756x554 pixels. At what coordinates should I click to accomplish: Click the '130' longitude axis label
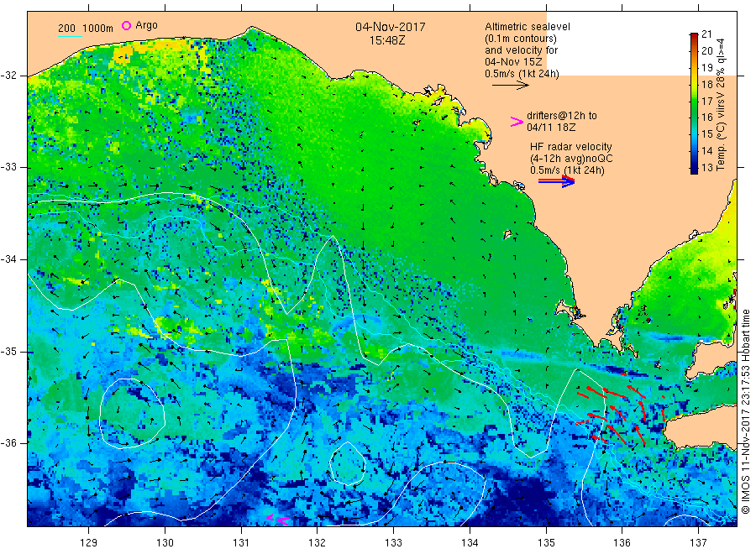coord(165,543)
